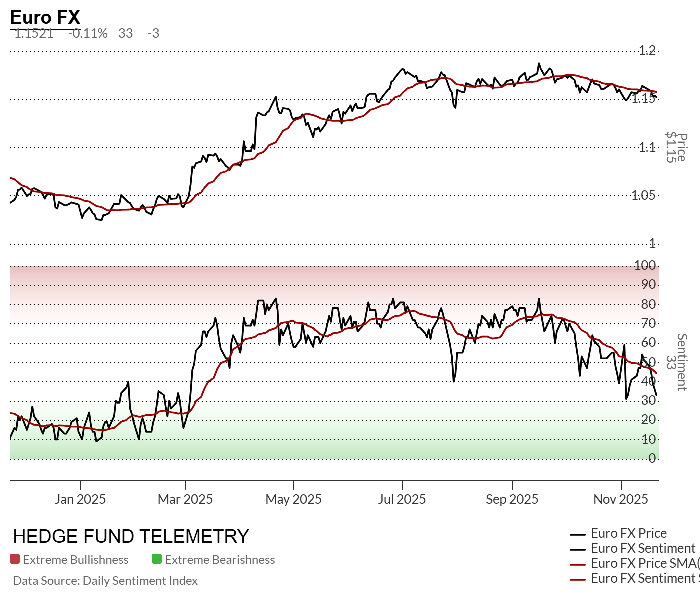
Task: Toggle the "Euro FX Sentiment" legend label
Action: [643, 548]
